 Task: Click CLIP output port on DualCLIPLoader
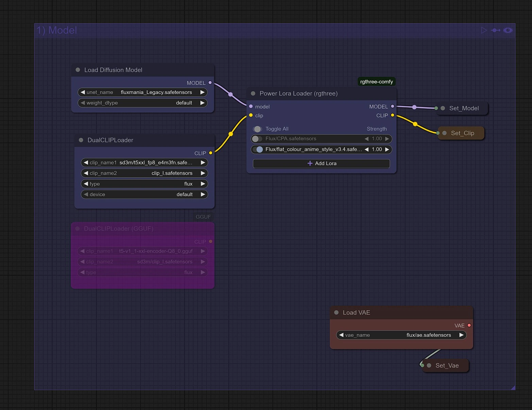click(x=211, y=153)
